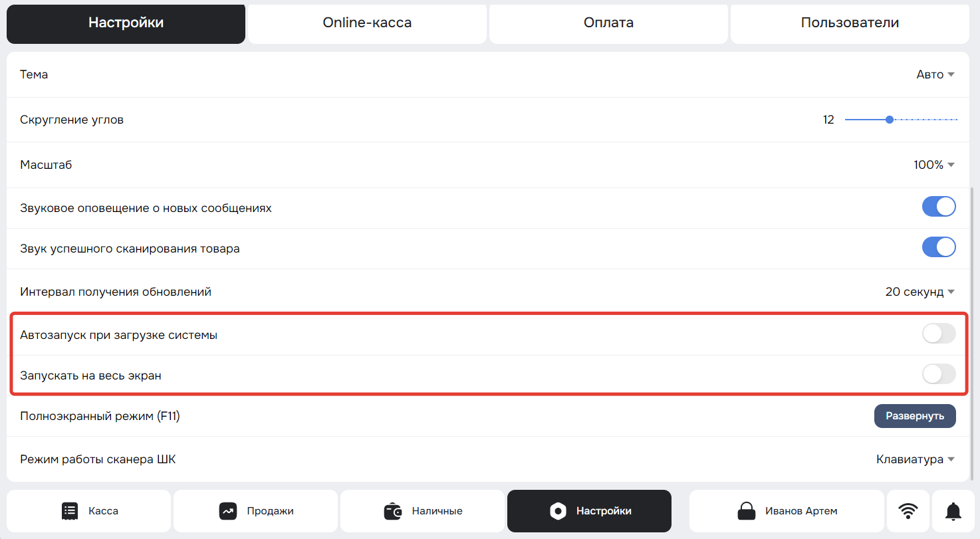Click the lock icon beside Иванов Артем
Image resolution: width=980 pixels, height=539 pixels.
747,511
